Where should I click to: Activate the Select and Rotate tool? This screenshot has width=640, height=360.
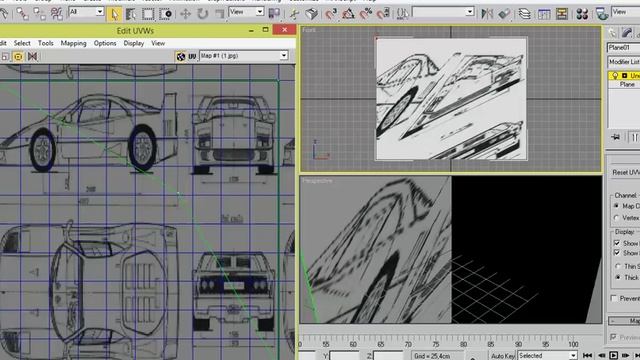[202, 14]
